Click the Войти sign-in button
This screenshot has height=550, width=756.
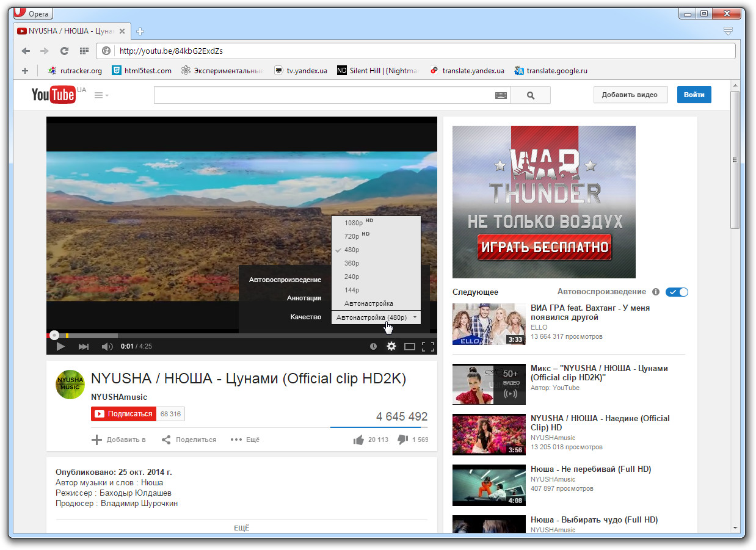694,95
